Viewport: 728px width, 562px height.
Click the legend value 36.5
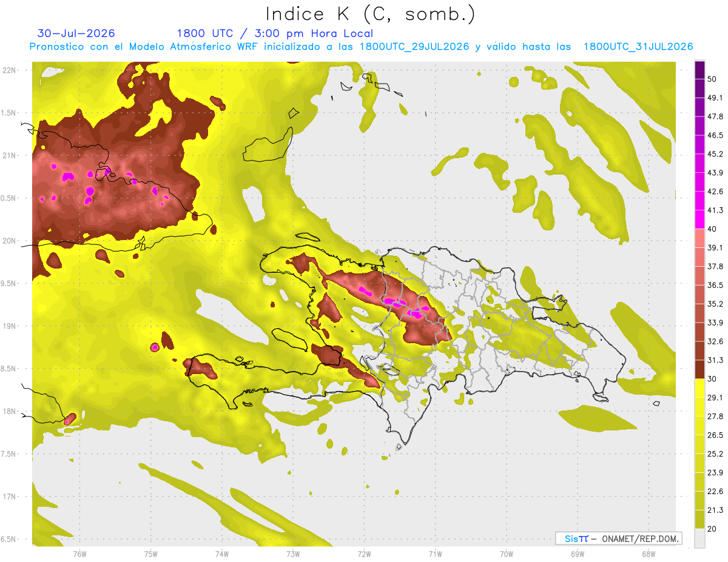(x=715, y=285)
